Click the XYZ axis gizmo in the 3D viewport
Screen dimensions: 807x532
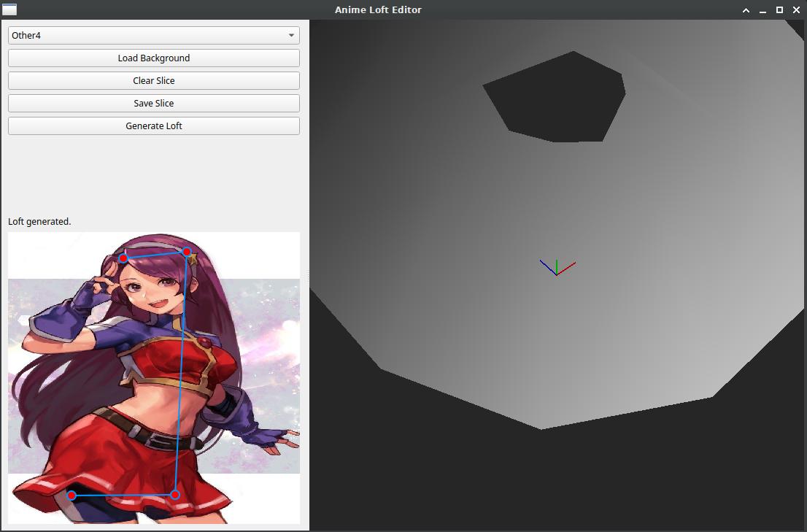click(557, 268)
